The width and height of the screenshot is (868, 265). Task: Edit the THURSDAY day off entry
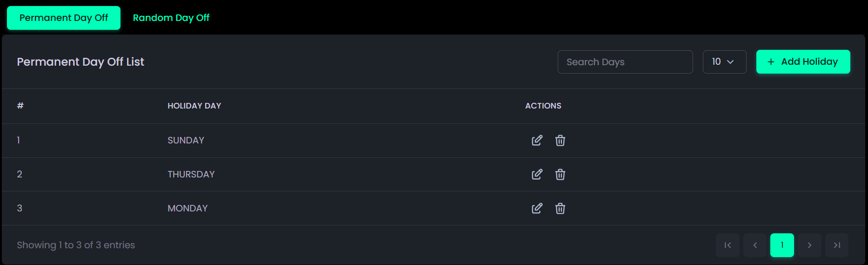pos(537,174)
